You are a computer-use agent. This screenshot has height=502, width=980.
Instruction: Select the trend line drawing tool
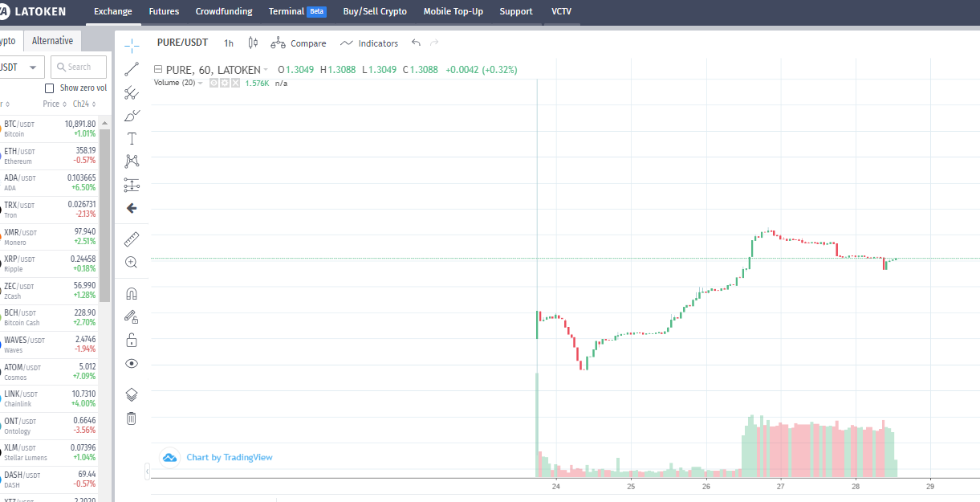(x=132, y=70)
